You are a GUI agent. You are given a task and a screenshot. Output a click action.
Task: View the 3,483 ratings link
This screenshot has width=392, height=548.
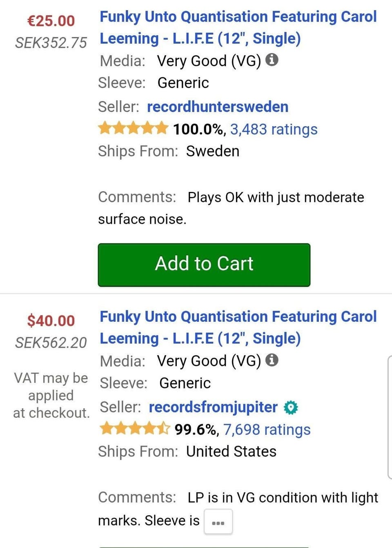[274, 129]
